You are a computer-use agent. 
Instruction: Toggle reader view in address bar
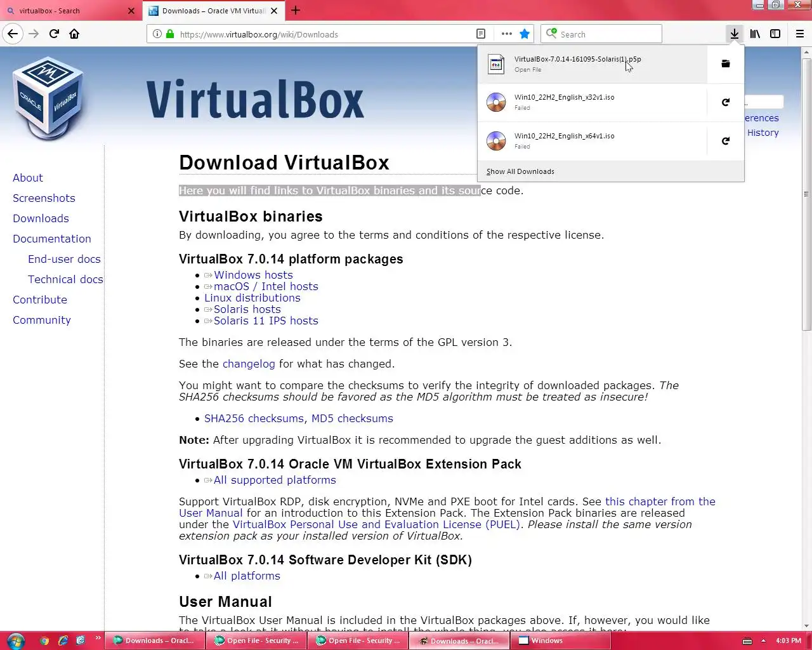click(481, 34)
